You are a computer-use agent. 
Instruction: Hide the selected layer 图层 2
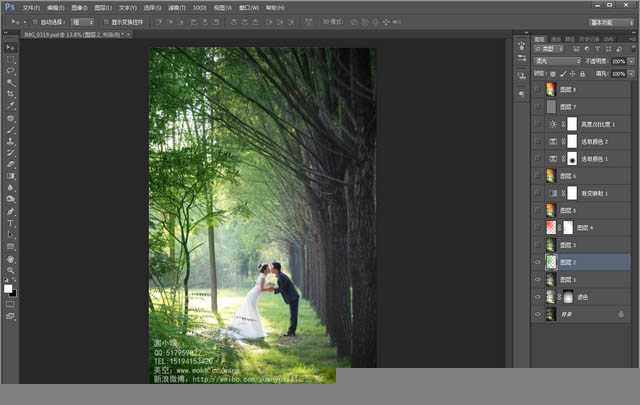click(x=538, y=263)
